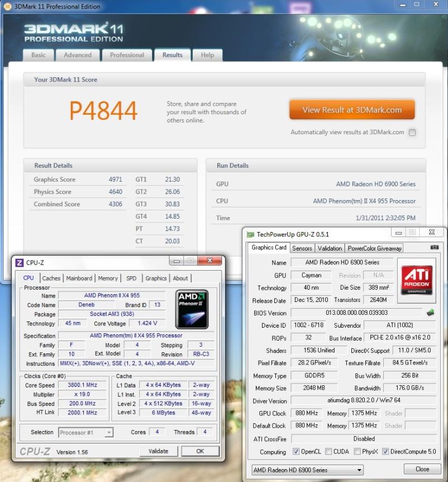
Task: Click the GPU-Z BIOS Version field
Action: tap(357, 313)
